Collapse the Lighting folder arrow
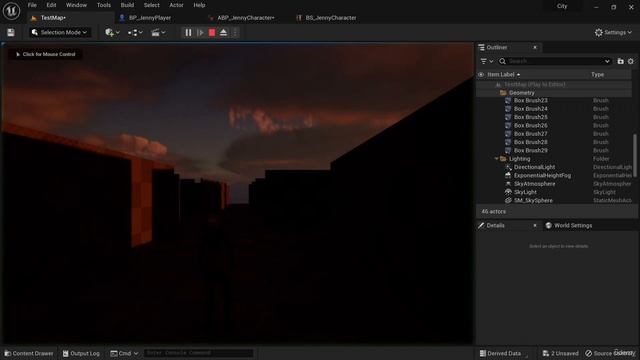The width and height of the screenshot is (640, 360). point(496,158)
